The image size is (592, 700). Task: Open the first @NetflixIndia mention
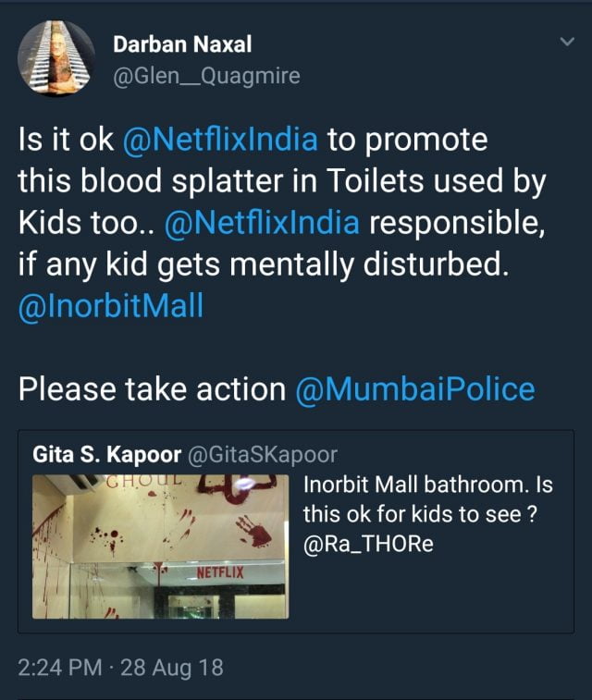220,141
